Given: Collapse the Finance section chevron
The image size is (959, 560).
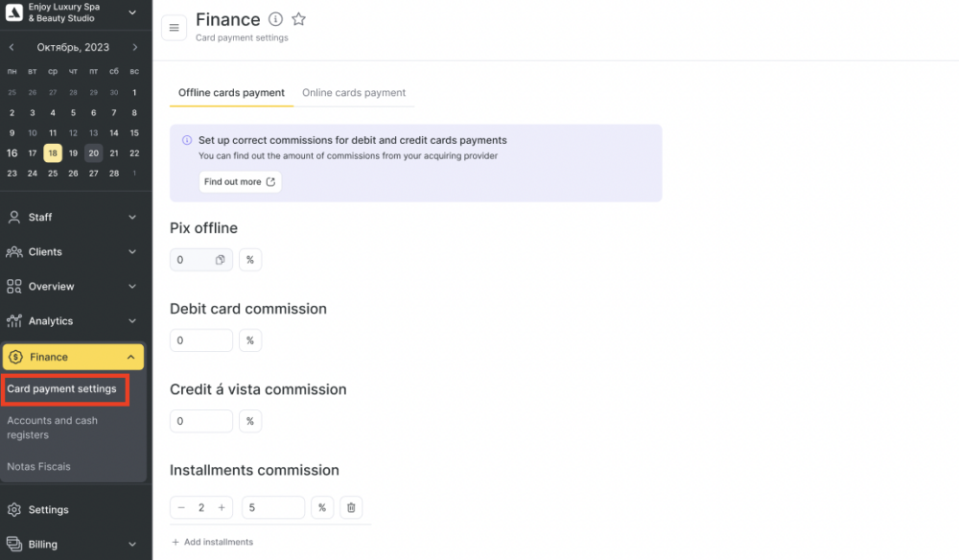Looking at the screenshot, I should coord(130,357).
